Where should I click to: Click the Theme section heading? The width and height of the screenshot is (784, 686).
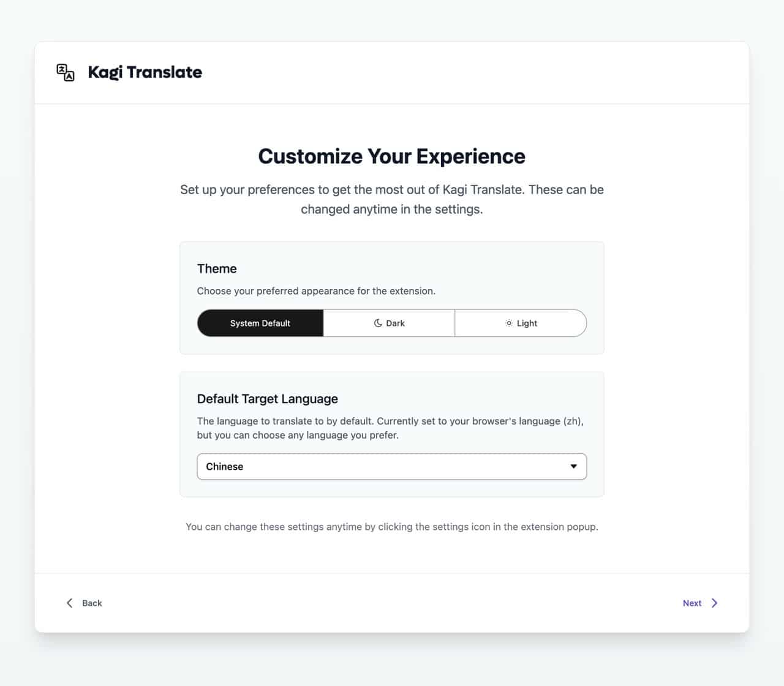coord(217,269)
